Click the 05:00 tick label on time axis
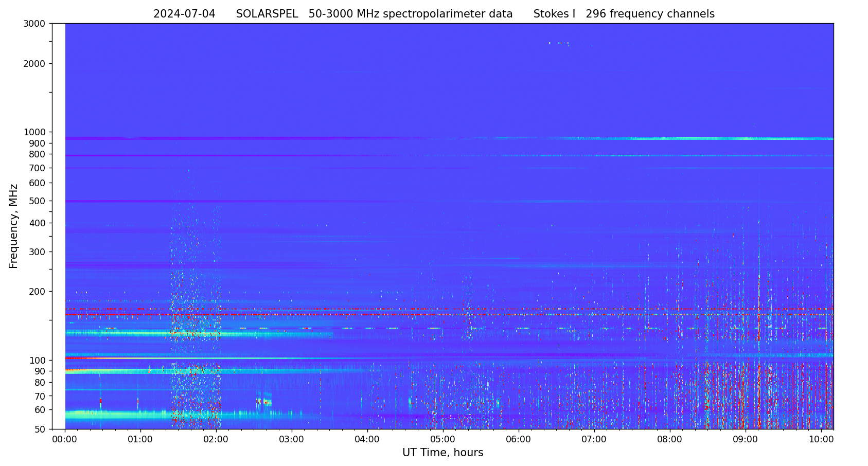The width and height of the screenshot is (868, 466). [442, 440]
